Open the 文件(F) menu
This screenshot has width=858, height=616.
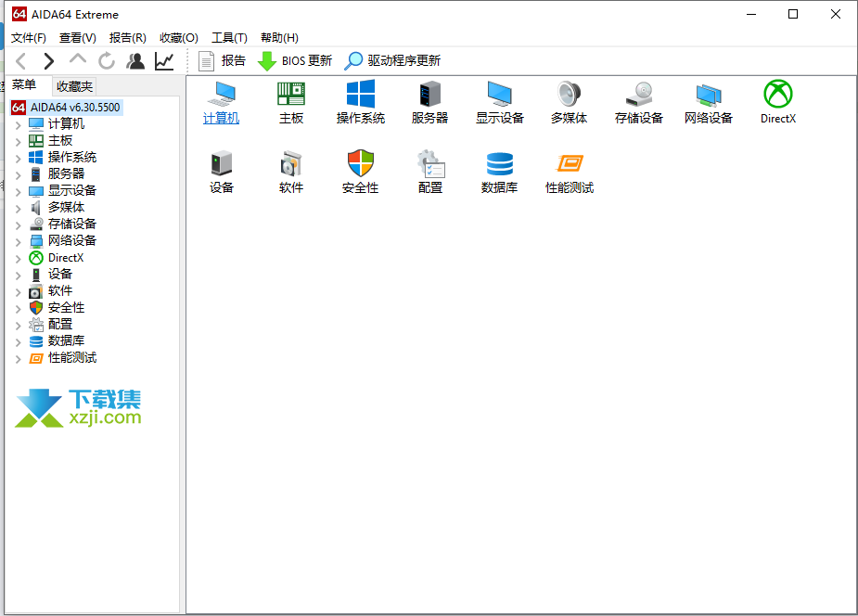pos(29,38)
